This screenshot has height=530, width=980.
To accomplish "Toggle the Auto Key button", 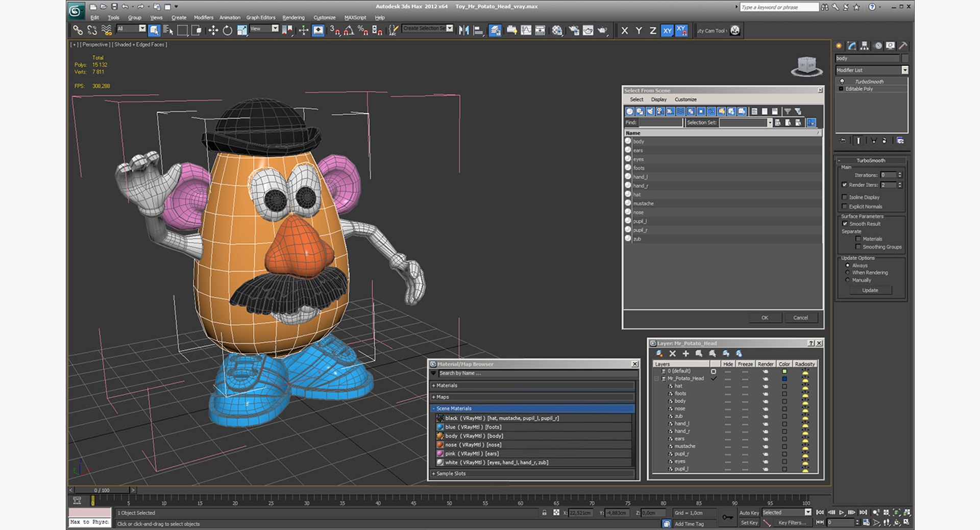I will click(x=749, y=513).
